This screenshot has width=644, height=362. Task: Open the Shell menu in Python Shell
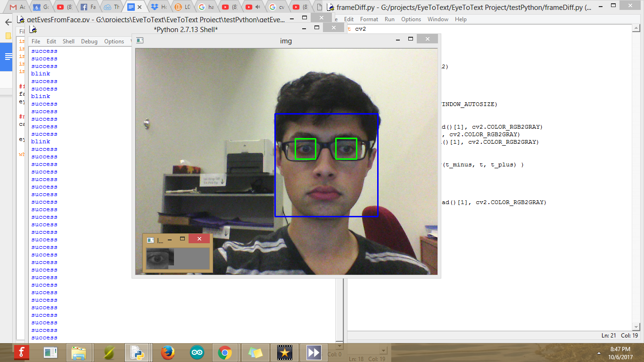click(69, 41)
